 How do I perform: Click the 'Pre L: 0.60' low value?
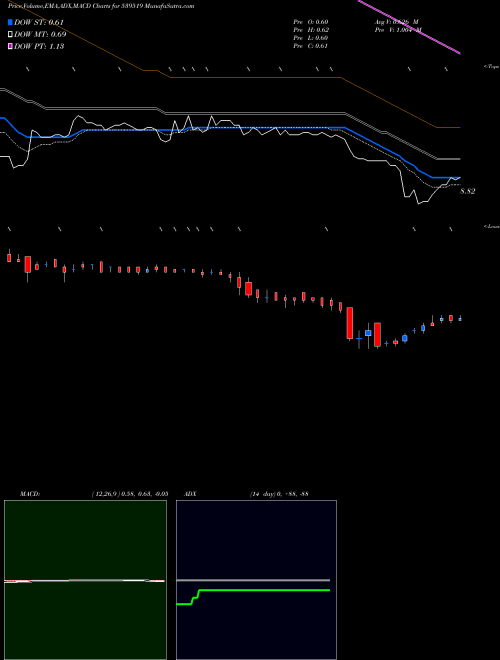(311, 38)
